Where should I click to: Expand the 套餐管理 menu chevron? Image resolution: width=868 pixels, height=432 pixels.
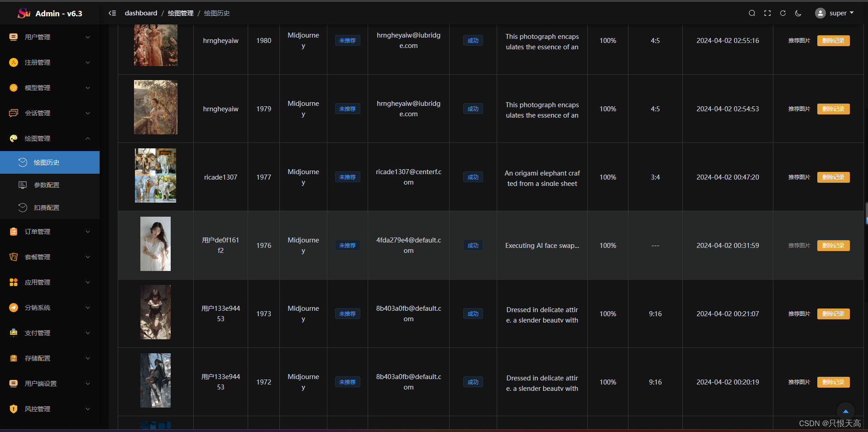click(88, 257)
